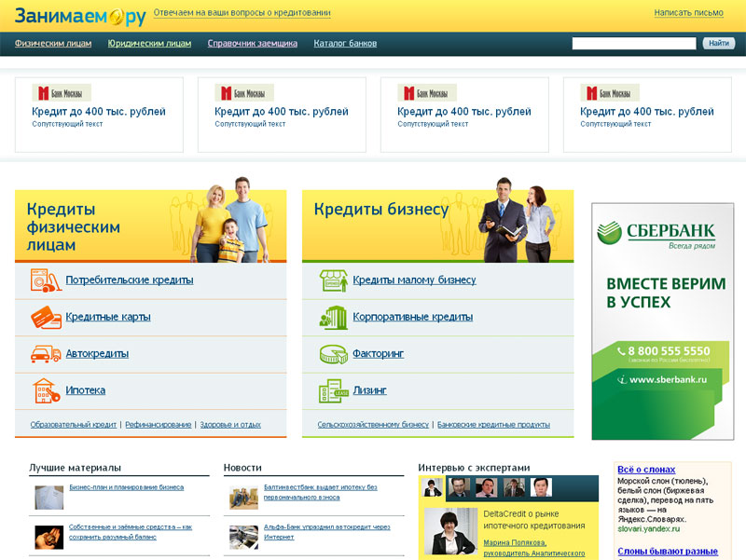Open the Рефинансирование link
Screen dimensions: 746x560
[158, 425]
